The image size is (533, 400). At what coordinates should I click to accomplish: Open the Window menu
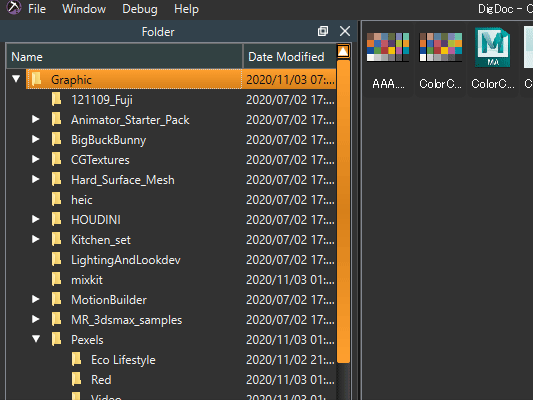tap(84, 9)
